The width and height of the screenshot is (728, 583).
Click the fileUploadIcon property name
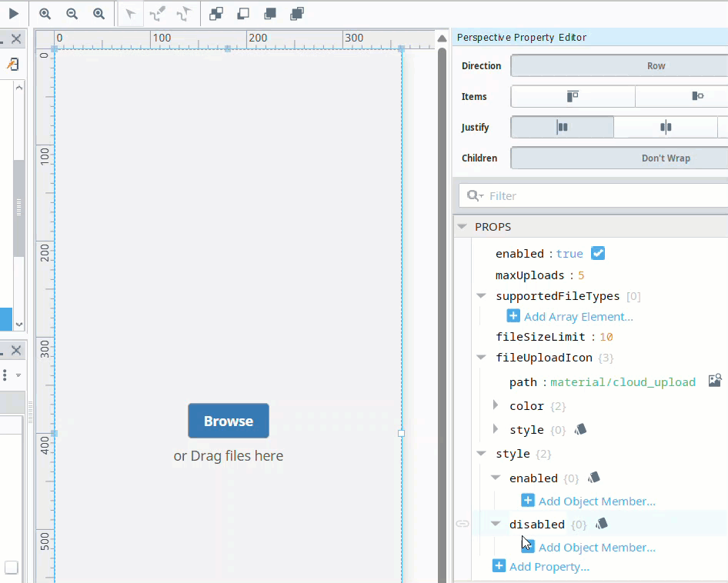point(543,358)
